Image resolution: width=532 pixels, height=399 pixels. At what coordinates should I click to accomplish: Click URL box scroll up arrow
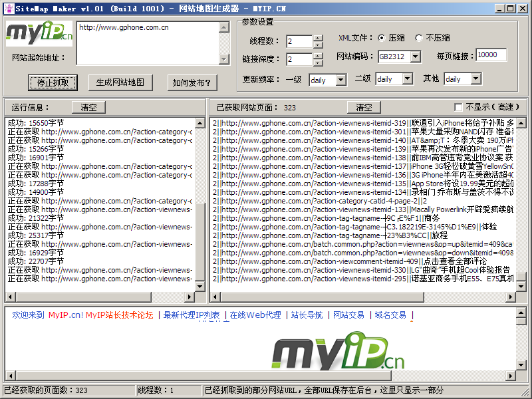pyautogui.click(x=224, y=27)
